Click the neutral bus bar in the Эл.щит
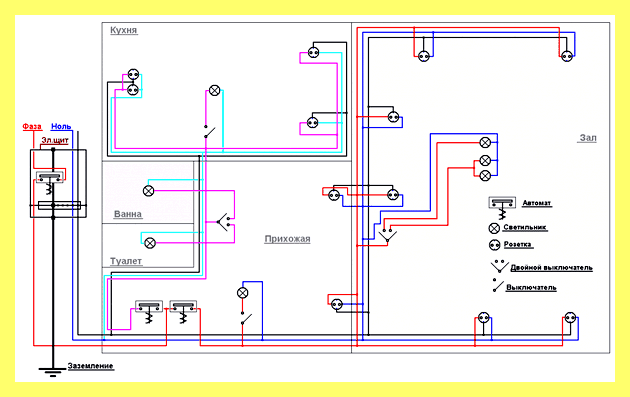630x397 pixels. coord(59,205)
